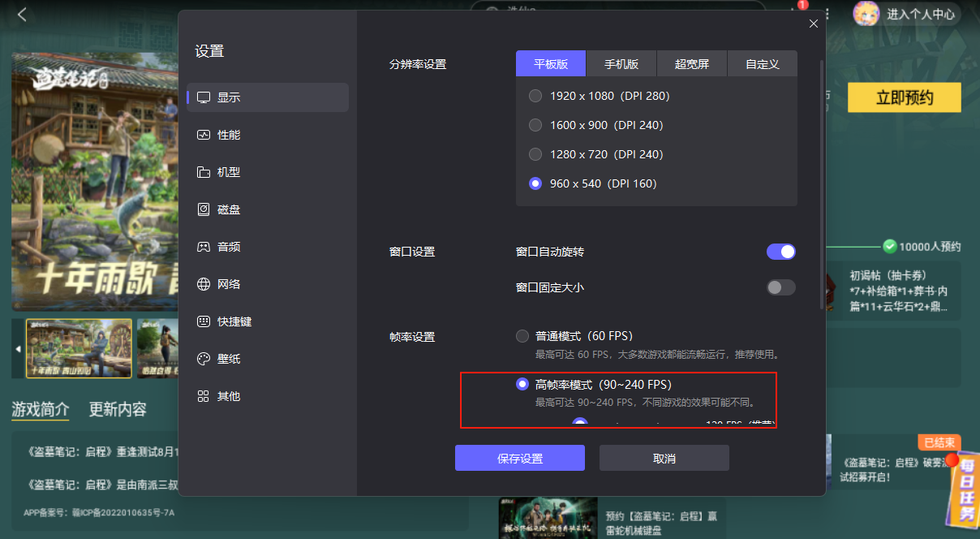Select 1600 x 900 (DPI 240) resolution

tap(595, 125)
